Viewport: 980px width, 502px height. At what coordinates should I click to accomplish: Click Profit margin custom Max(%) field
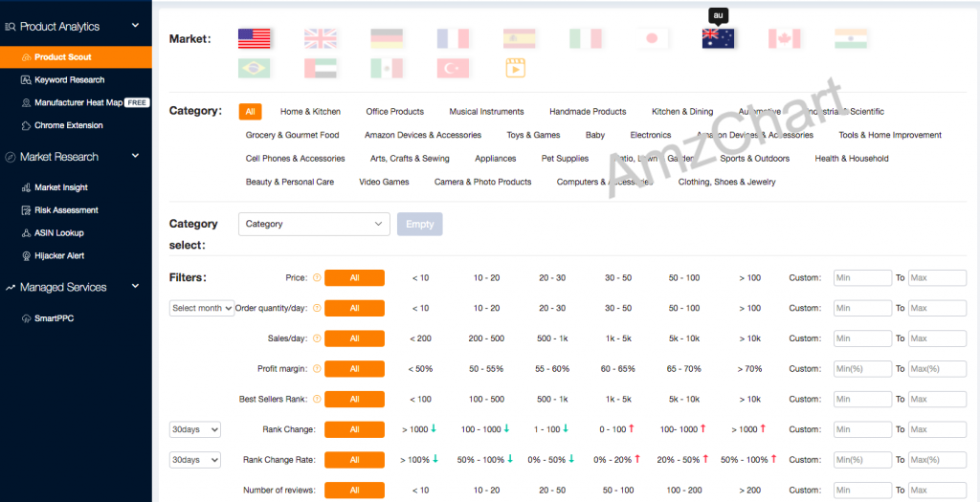point(937,369)
